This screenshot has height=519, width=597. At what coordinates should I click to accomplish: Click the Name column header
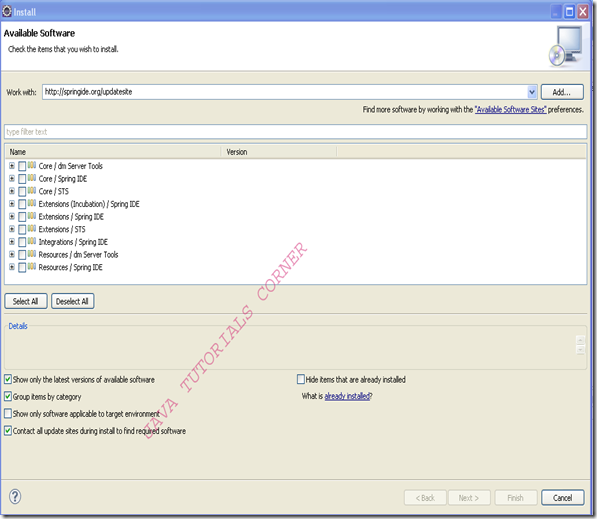[113, 152]
